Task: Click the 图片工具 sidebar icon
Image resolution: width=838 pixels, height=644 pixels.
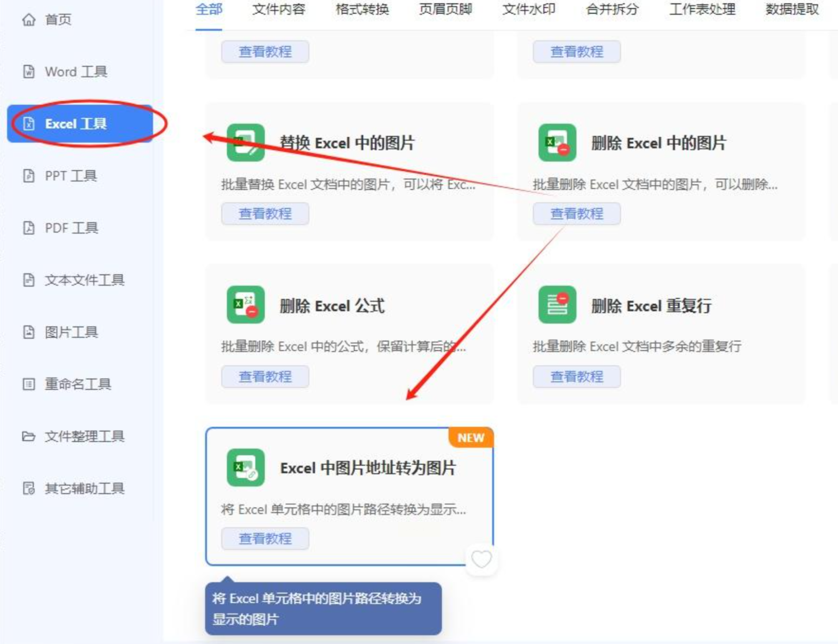Action: [29, 332]
